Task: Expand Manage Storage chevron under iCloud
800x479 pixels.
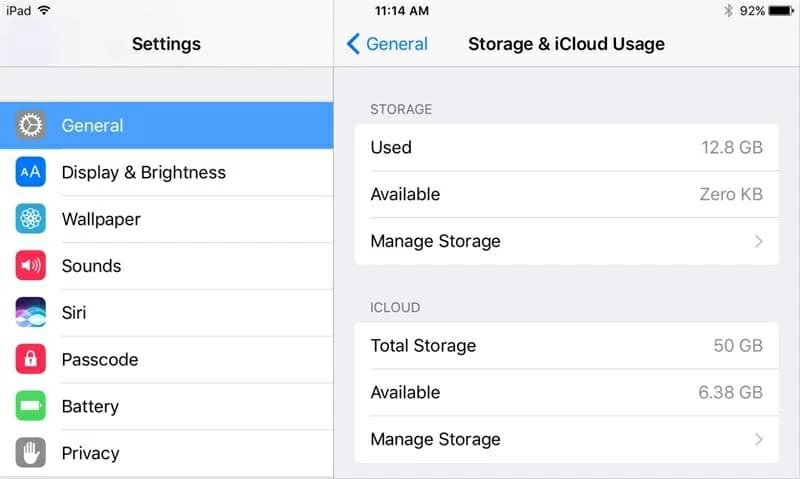Action: coord(758,439)
